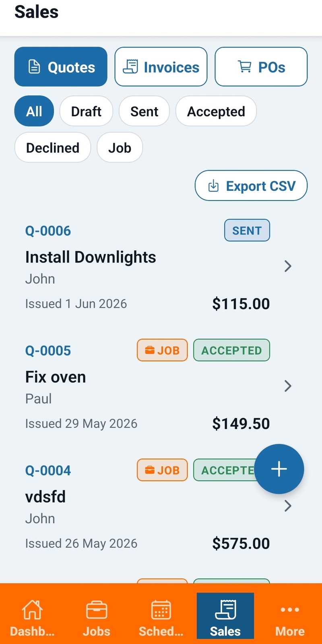
Task: Tap the floating plus add button
Action: [279, 469]
